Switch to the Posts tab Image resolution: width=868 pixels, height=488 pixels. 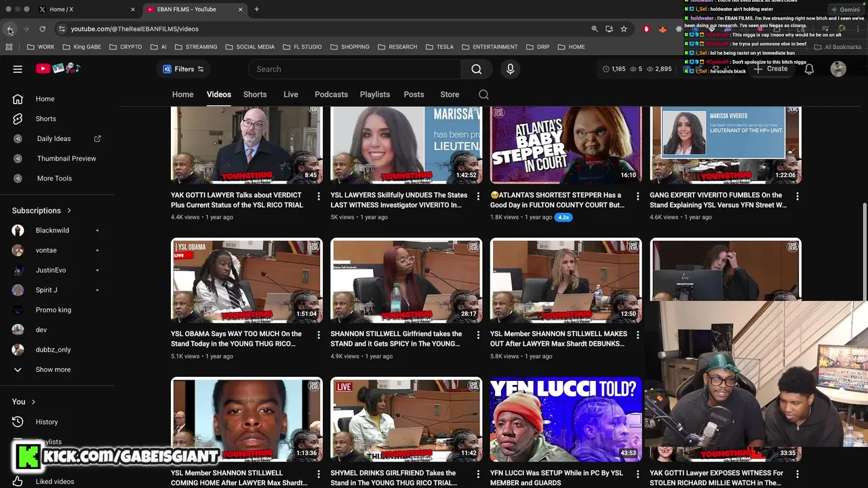point(414,94)
